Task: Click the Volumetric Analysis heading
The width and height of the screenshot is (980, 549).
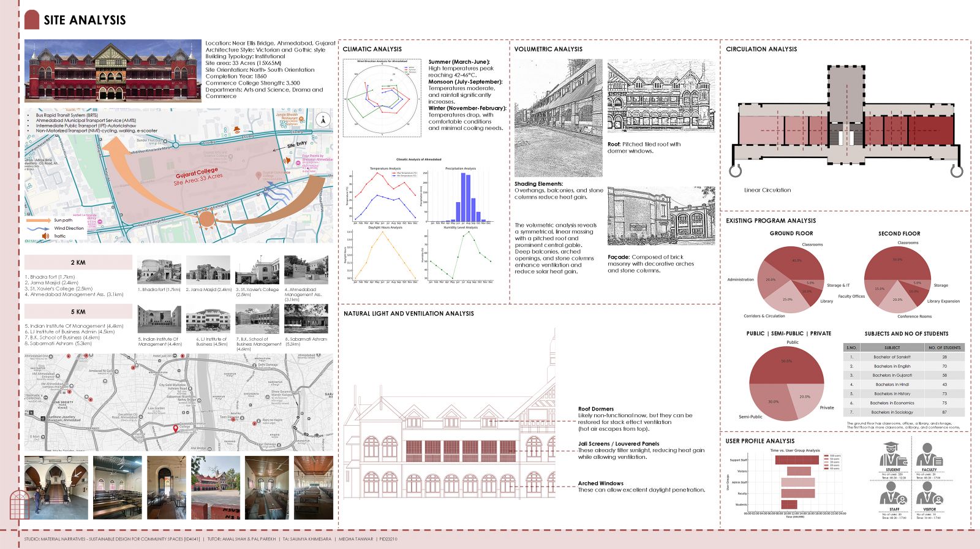Action: 548,49
